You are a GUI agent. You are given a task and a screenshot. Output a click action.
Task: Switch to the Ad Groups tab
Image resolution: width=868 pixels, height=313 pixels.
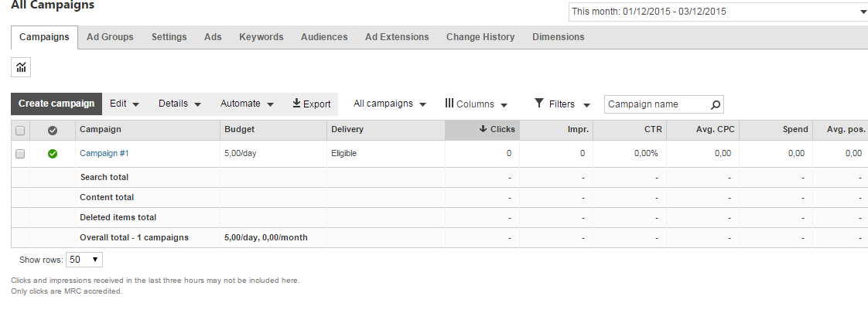click(x=110, y=37)
